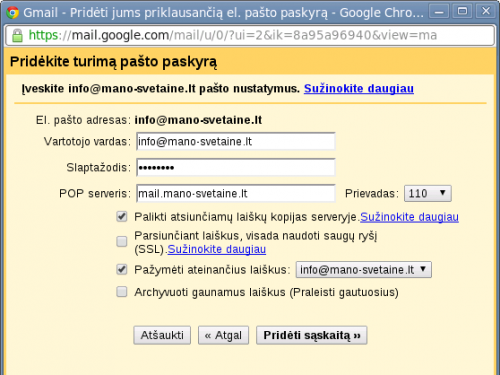Click the Pridėti sąskaitą » button
The width and height of the screenshot is (500, 375).
[x=312, y=335]
